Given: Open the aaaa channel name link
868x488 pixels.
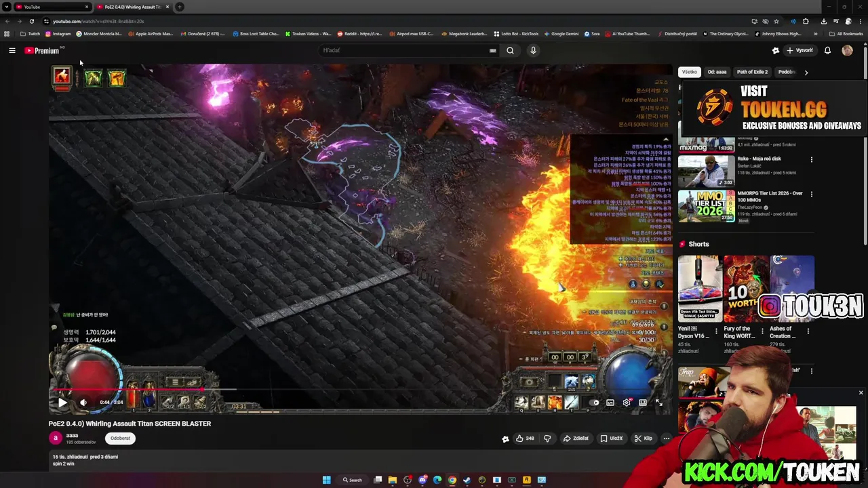Looking at the screenshot, I should click(72, 435).
